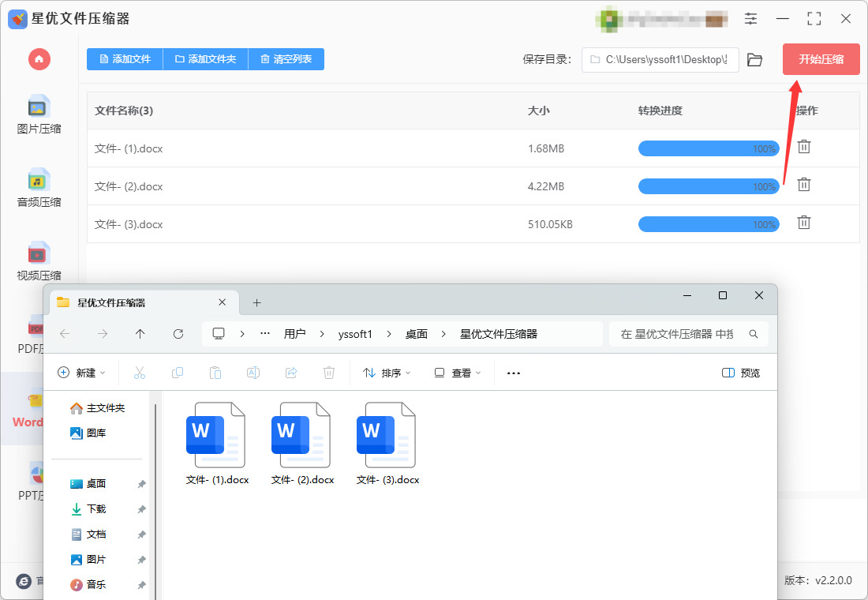Image resolution: width=868 pixels, height=600 pixels.
Task: Click progress bar for 文件- (3).docx
Action: (x=709, y=224)
